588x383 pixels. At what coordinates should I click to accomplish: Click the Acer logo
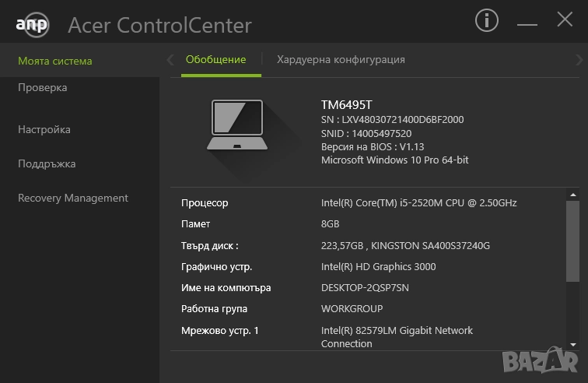pyautogui.click(x=32, y=24)
